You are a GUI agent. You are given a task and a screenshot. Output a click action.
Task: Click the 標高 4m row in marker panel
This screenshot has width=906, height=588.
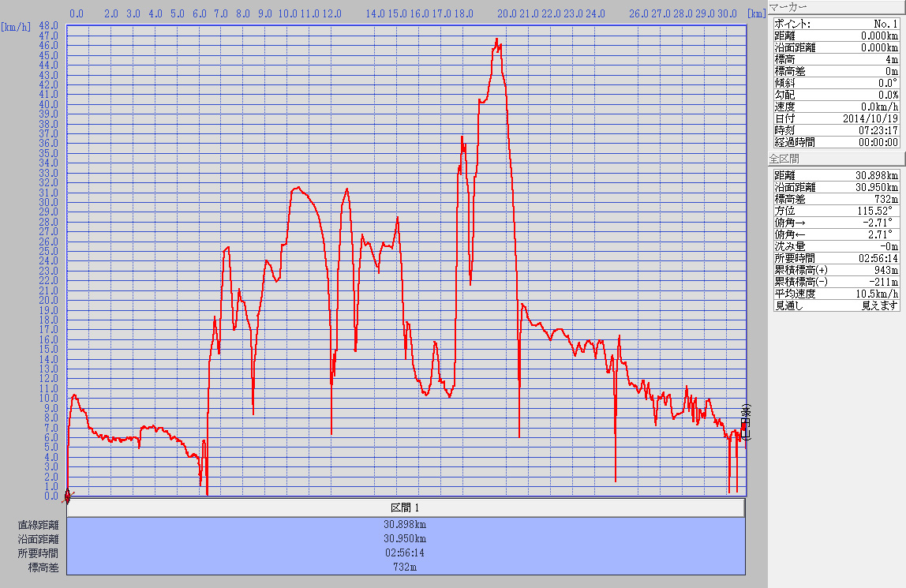[x=836, y=59]
